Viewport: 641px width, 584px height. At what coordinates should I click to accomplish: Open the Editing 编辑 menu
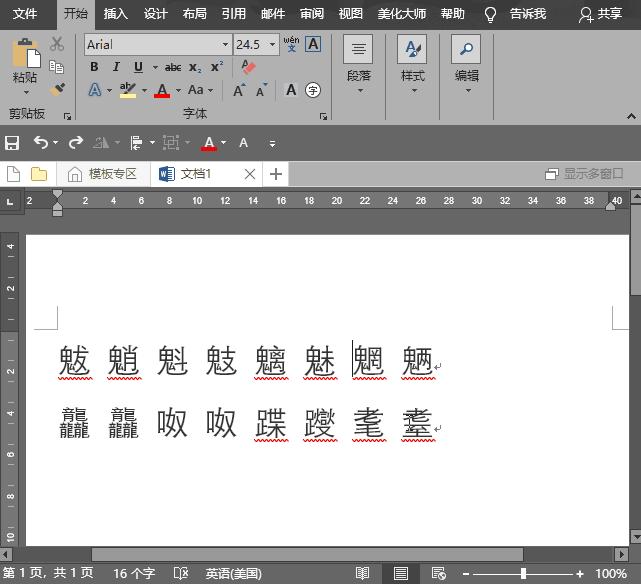(x=466, y=65)
